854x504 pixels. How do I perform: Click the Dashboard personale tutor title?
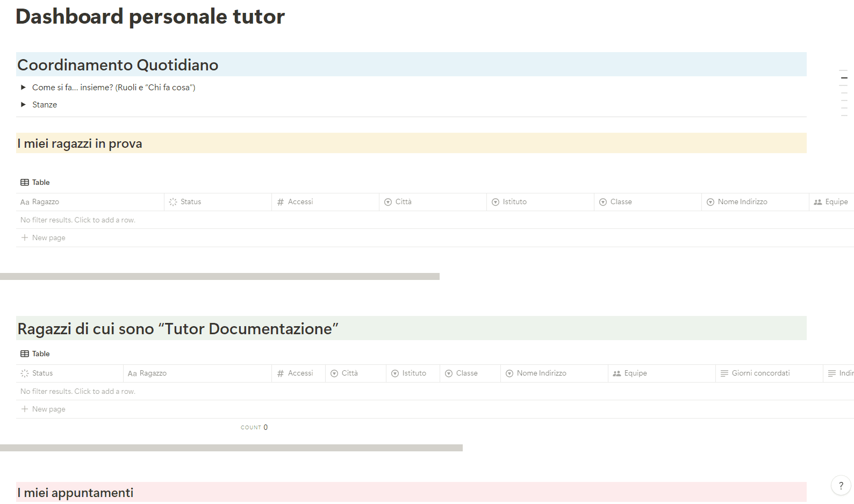(150, 17)
